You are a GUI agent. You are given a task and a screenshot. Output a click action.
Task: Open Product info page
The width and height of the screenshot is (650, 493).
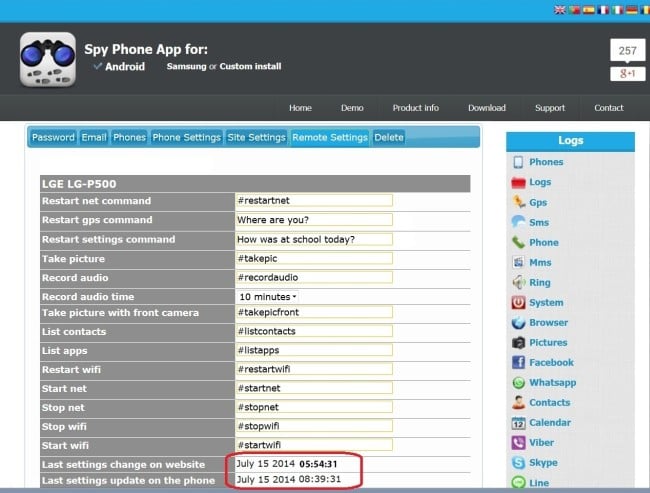416,108
